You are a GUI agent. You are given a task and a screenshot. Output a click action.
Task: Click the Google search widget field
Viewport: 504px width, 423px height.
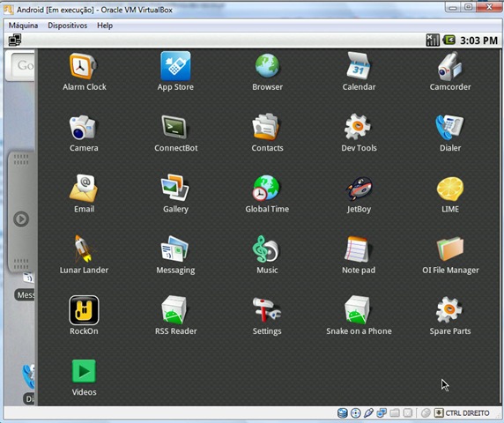24,65
